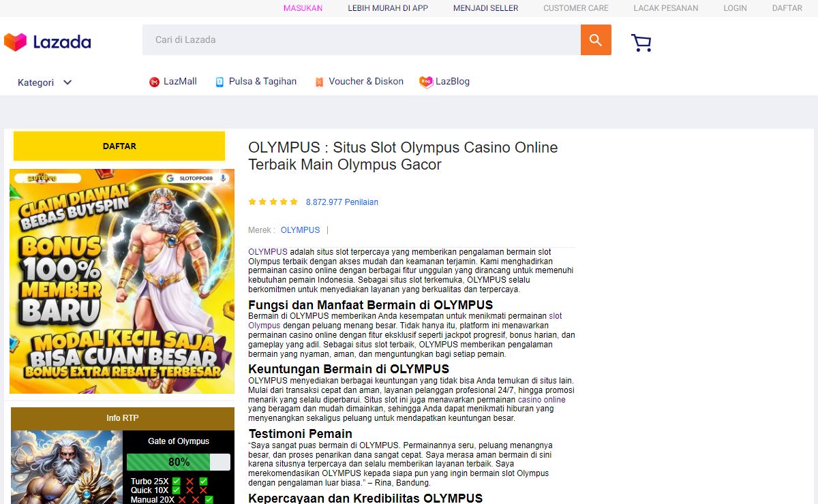Click the Gate of Olympus Zeus thumbnail
Viewport: 818px width, 504px height.
pyautogui.click(x=67, y=467)
